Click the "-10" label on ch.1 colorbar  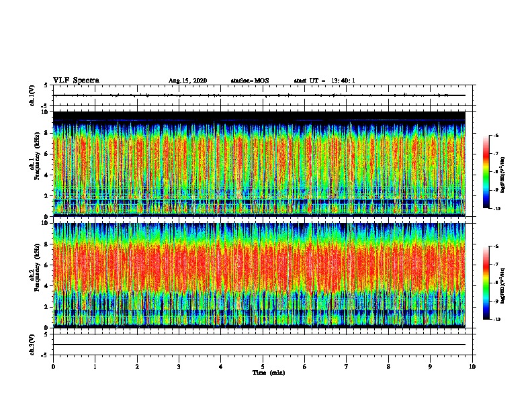[497, 209]
